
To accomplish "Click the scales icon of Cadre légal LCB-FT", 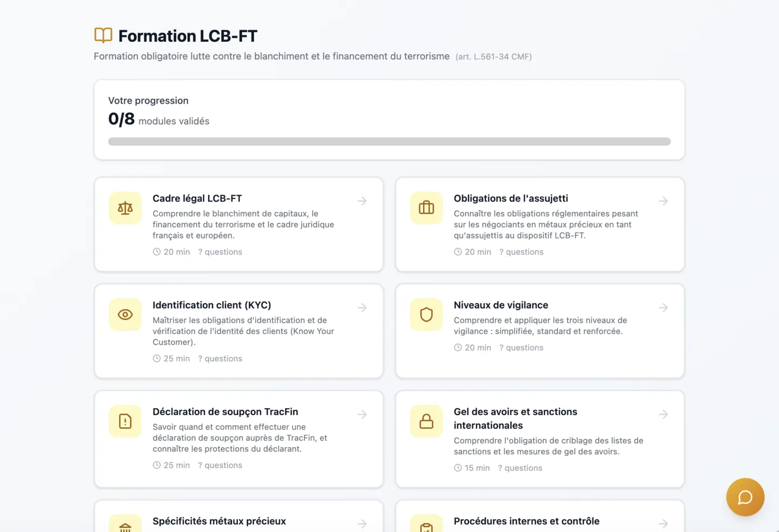I will pyautogui.click(x=125, y=208).
